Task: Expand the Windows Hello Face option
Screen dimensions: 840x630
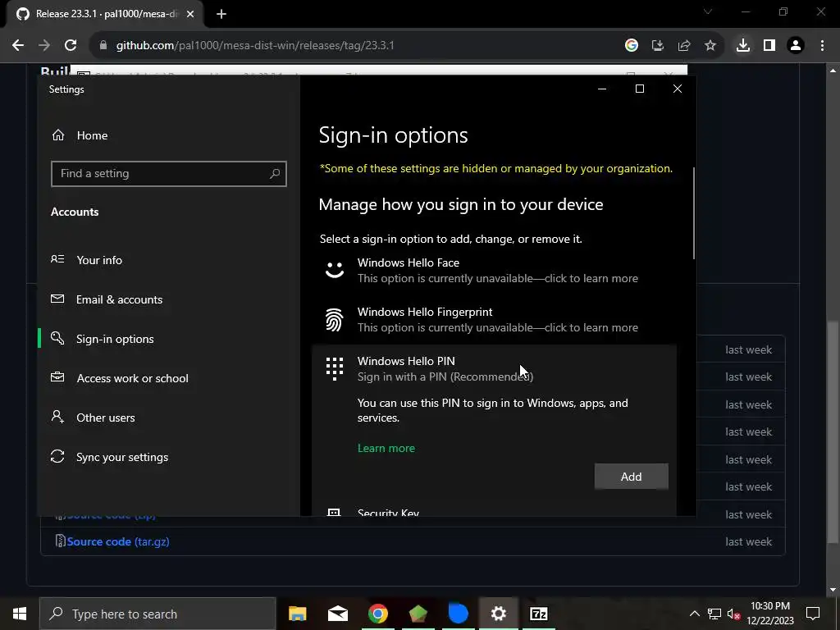Action: coord(494,271)
